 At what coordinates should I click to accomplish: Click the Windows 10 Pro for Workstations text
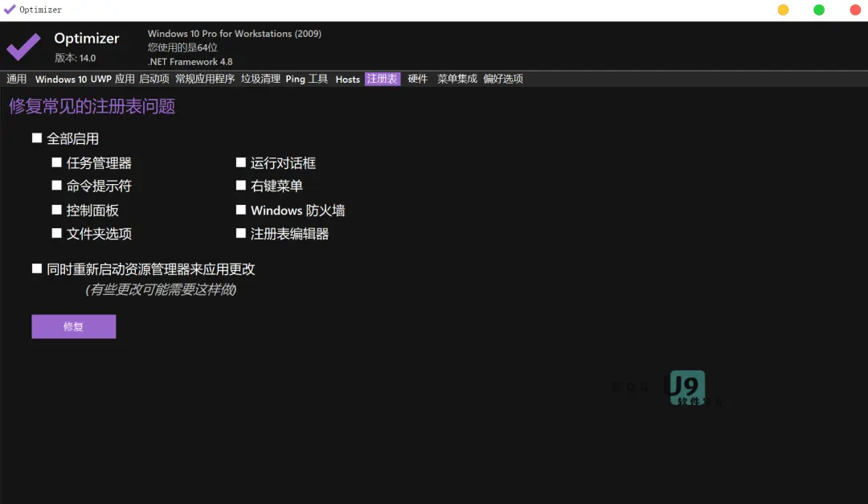tap(234, 33)
